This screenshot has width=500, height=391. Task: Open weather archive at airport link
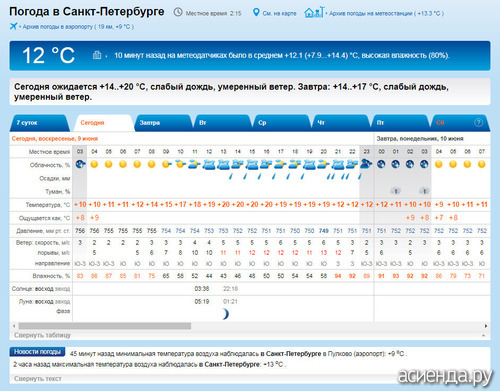pyautogui.click(x=78, y=27)
